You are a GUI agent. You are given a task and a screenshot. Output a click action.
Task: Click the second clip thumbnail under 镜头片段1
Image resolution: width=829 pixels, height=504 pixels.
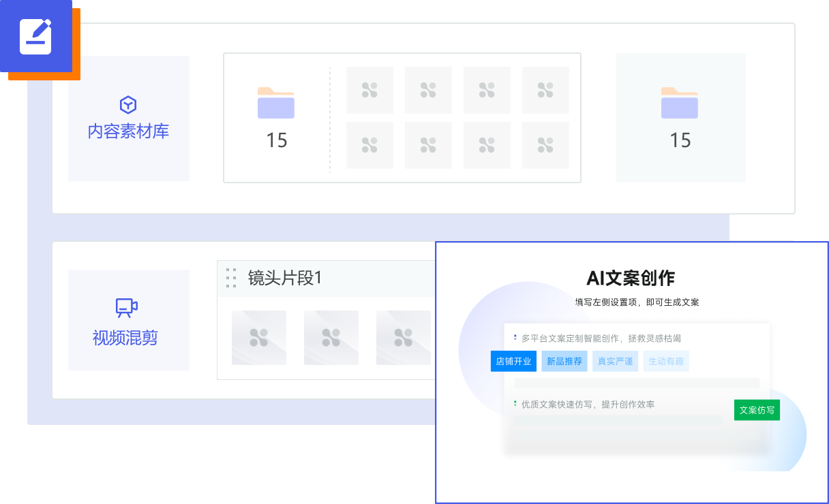(331, 338)
